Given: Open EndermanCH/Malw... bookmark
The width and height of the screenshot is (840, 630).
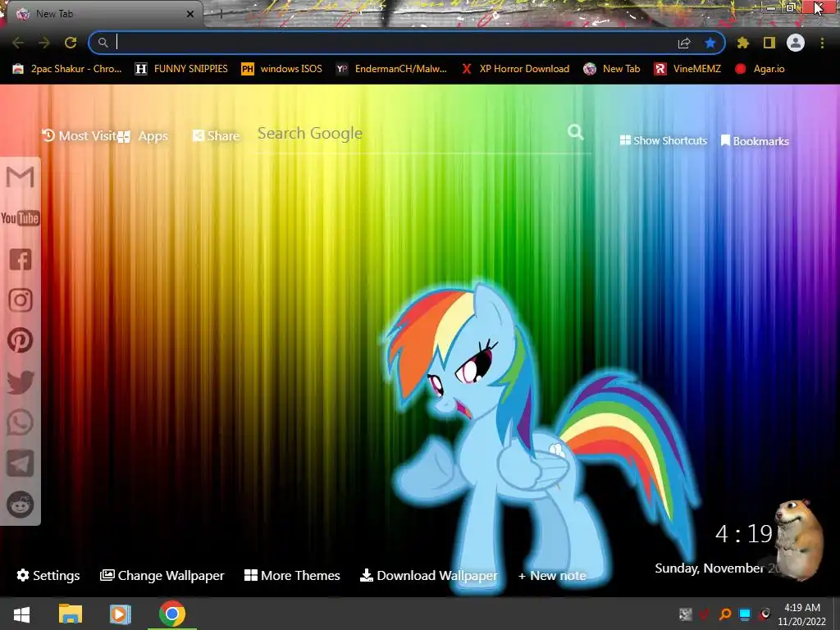Looking at the screenshot, I should coord(391,69).
